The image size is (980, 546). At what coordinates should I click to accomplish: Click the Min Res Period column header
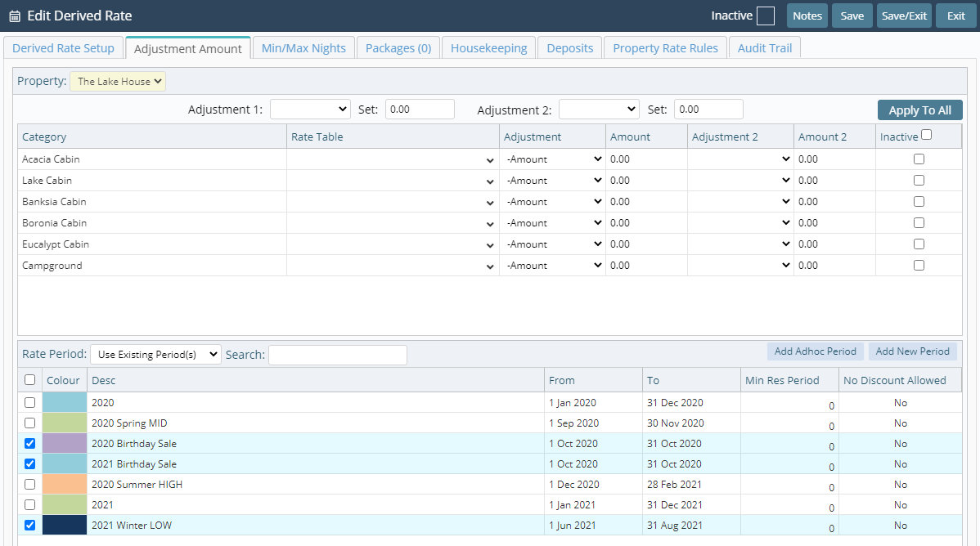pos(789,380)
